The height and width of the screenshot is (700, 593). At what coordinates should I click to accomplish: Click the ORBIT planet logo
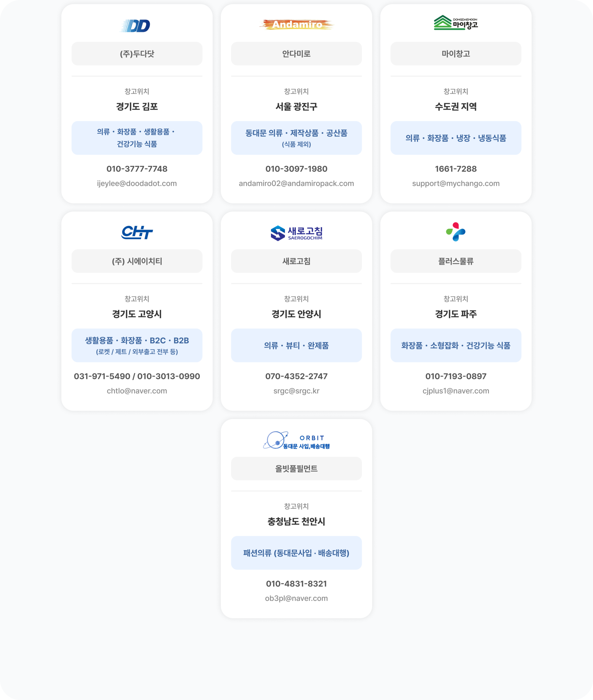point(296,440)
